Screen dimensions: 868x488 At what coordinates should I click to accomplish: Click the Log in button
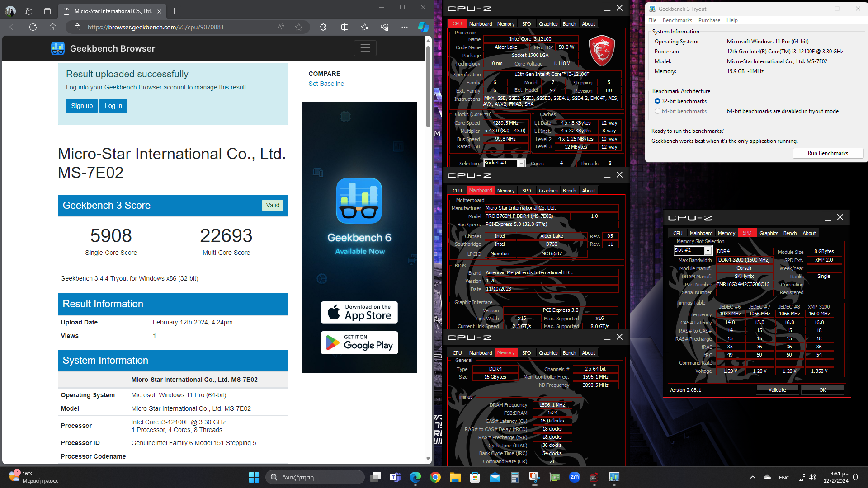tap(113, 106)
